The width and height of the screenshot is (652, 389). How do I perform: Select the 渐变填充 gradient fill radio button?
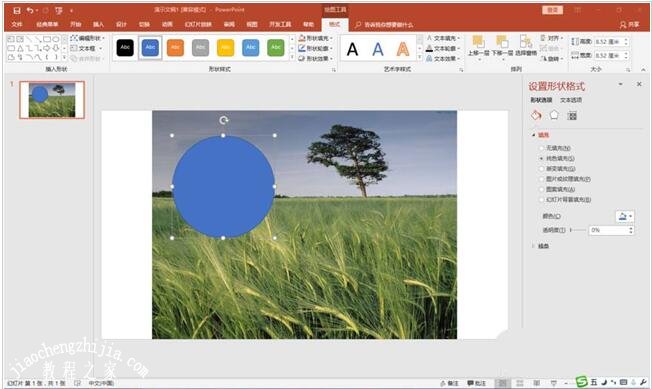click(x=541, y=169)
